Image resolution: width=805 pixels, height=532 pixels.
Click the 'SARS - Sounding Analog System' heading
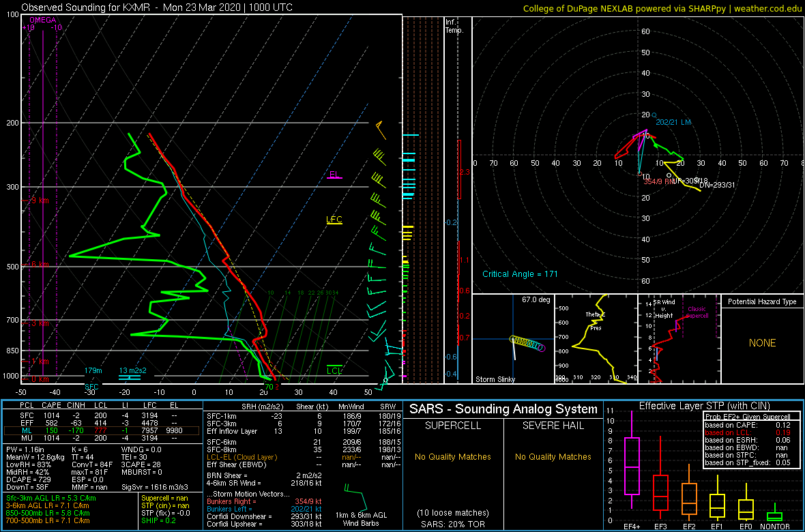503,409
